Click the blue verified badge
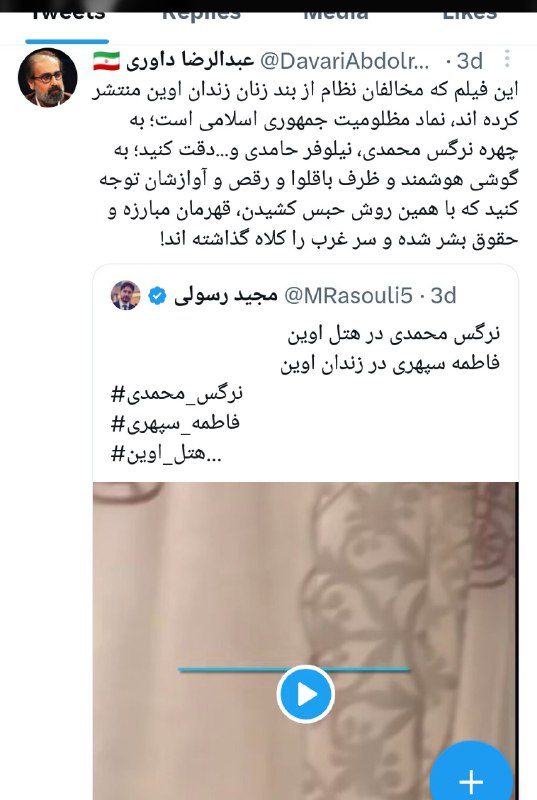 [x=157, y=295]
